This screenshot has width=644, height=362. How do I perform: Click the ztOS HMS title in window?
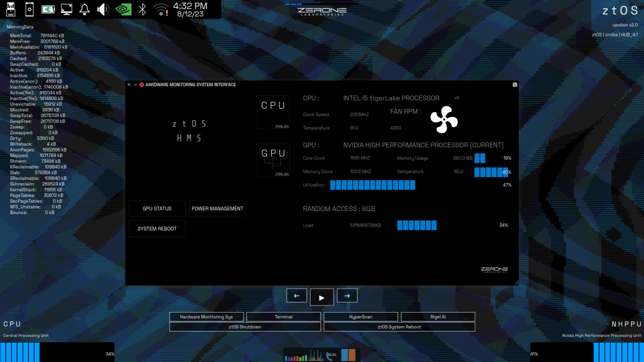(x=189, y=131)
